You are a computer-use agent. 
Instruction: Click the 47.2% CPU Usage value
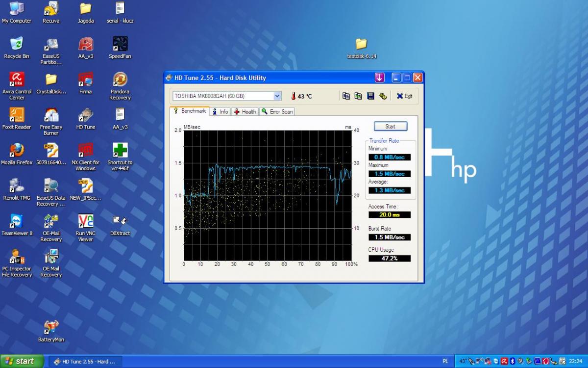(390, 258)
